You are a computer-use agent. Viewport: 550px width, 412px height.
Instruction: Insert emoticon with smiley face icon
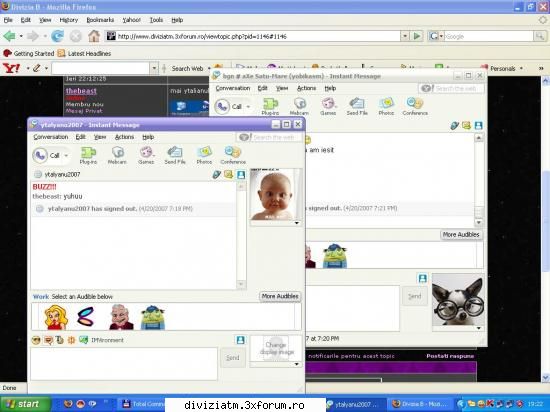coord(36,340)
